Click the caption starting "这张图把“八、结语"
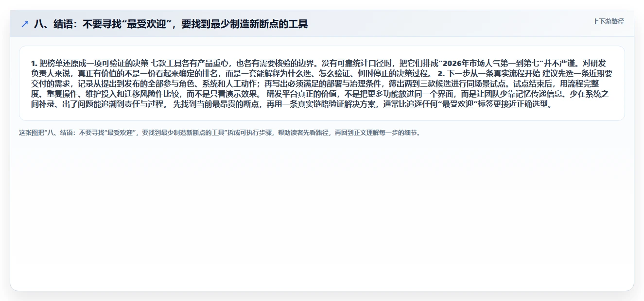Viewport: 644px width, 301px height. coord(219,133)
